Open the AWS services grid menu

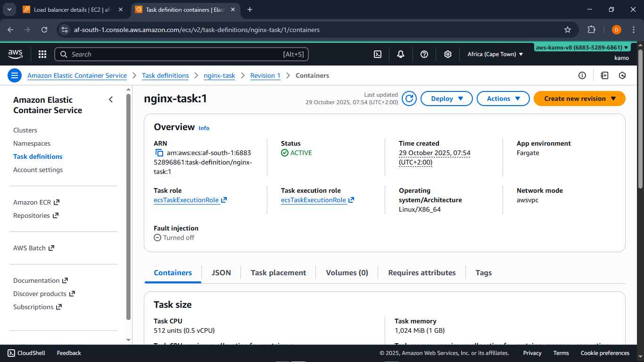click(42, 54)
